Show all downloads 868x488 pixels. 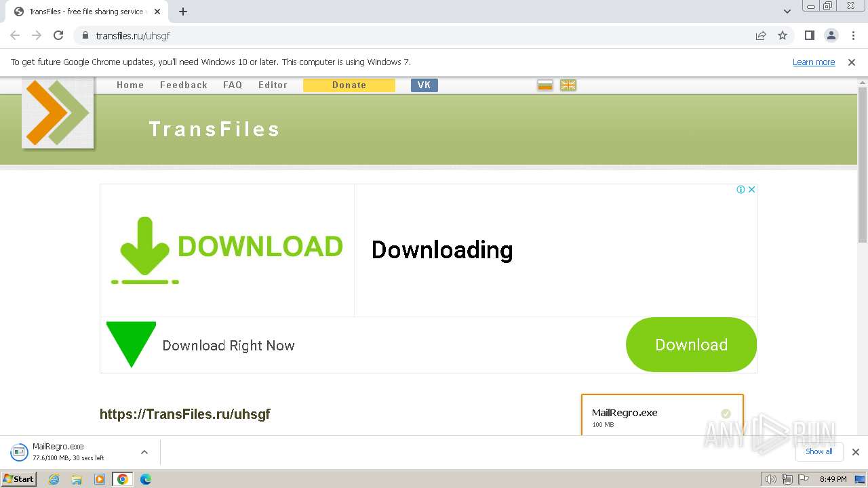pos(818,451)
